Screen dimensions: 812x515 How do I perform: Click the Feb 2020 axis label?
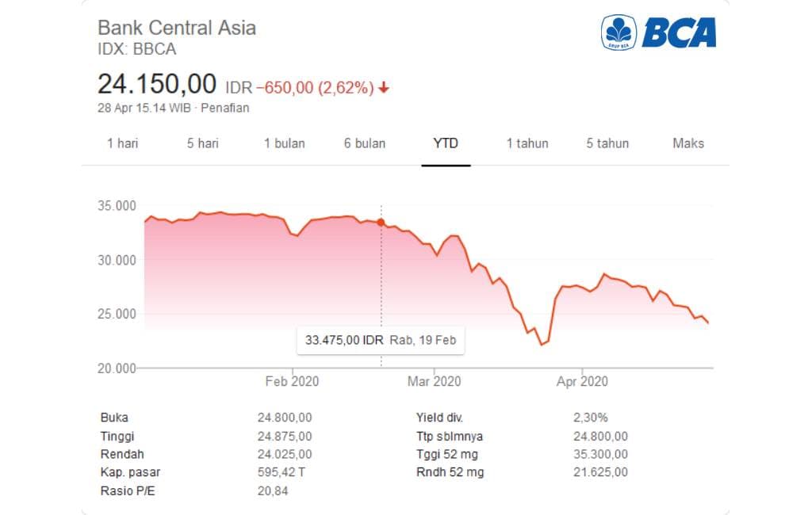293,381
